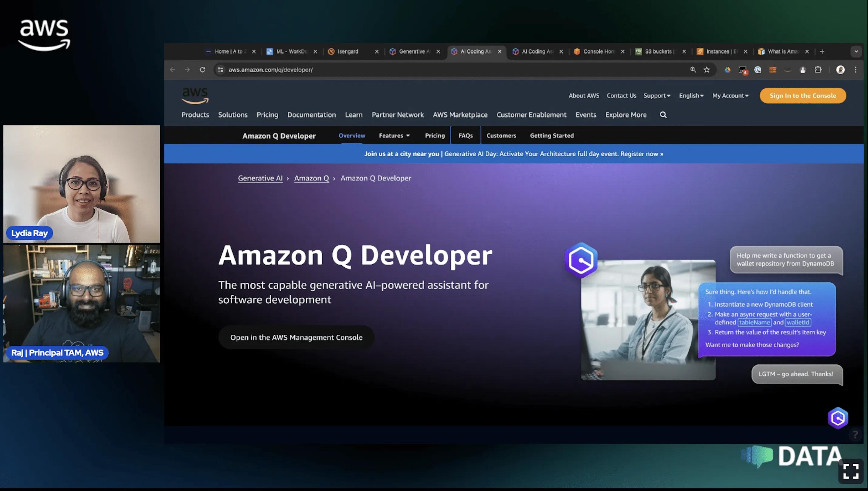Viewport: 868px width, 491px height.
Task: Close the Console Home tab
Action: click(x=622, y=52)
